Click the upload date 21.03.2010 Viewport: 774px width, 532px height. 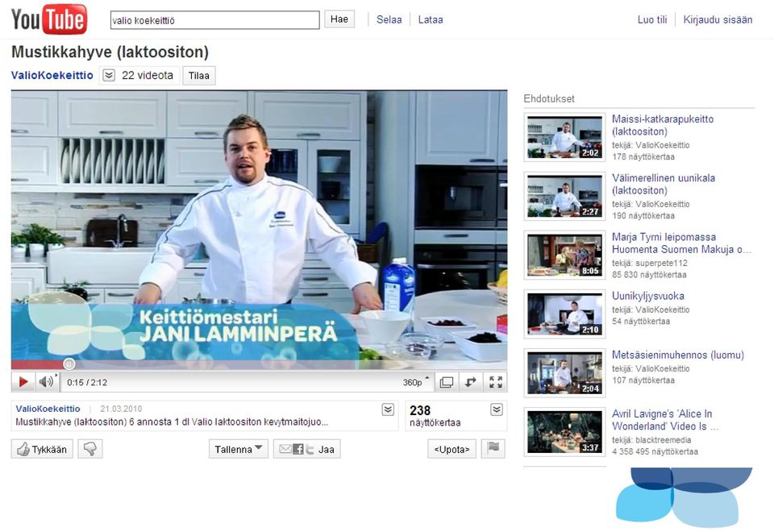tap(121, 409)
